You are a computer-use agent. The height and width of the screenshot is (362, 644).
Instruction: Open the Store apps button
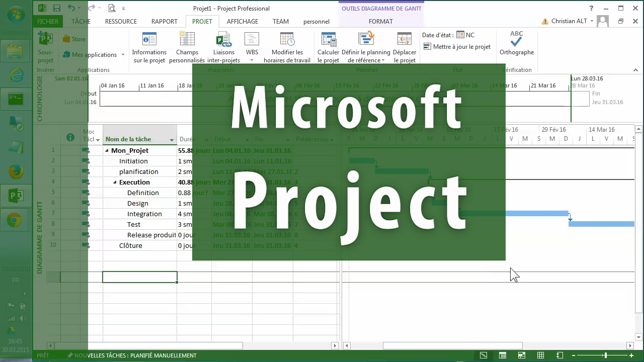click(x=74, y=39)
